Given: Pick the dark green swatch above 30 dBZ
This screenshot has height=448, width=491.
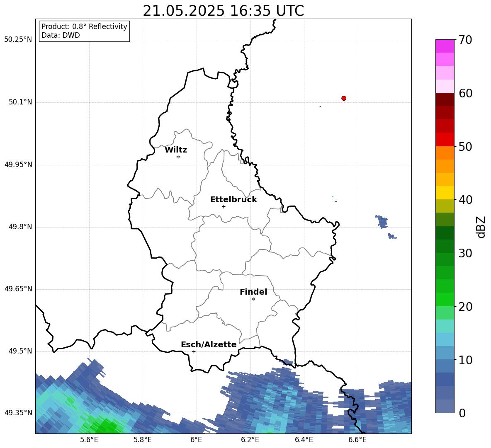Looking at the screenshot, I should [445, 246].
